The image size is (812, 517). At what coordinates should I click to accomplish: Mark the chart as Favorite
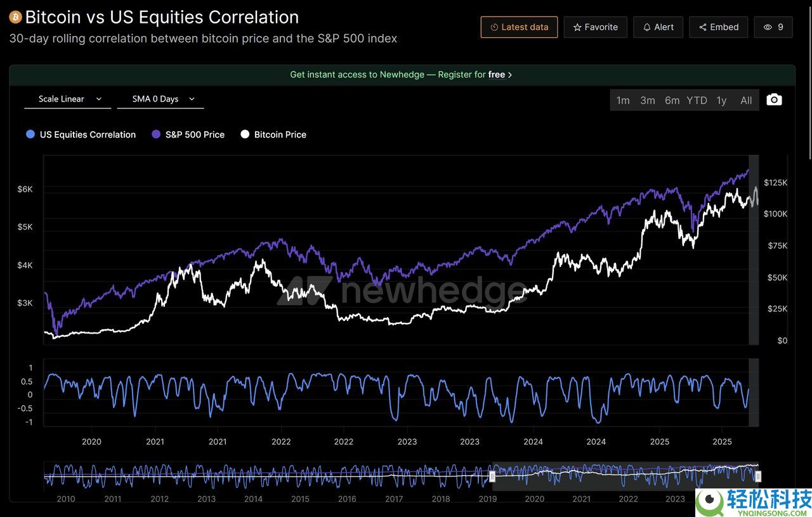click(595, 27)
